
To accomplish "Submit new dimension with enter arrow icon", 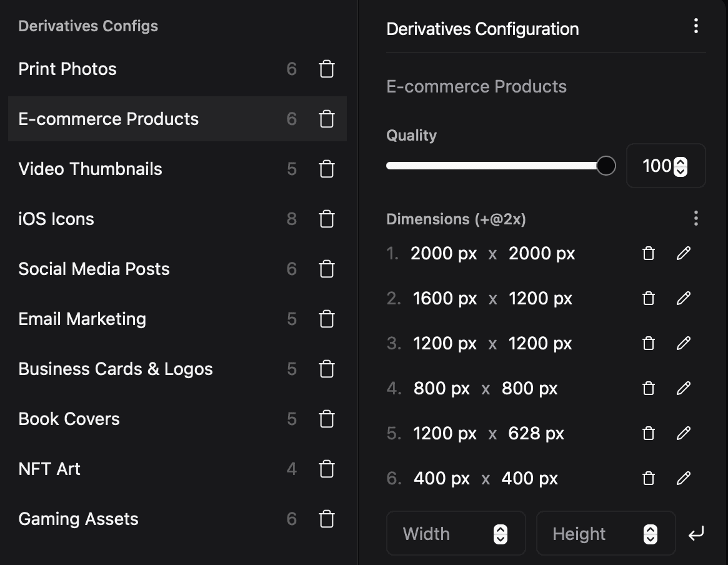I will point(696,534).
